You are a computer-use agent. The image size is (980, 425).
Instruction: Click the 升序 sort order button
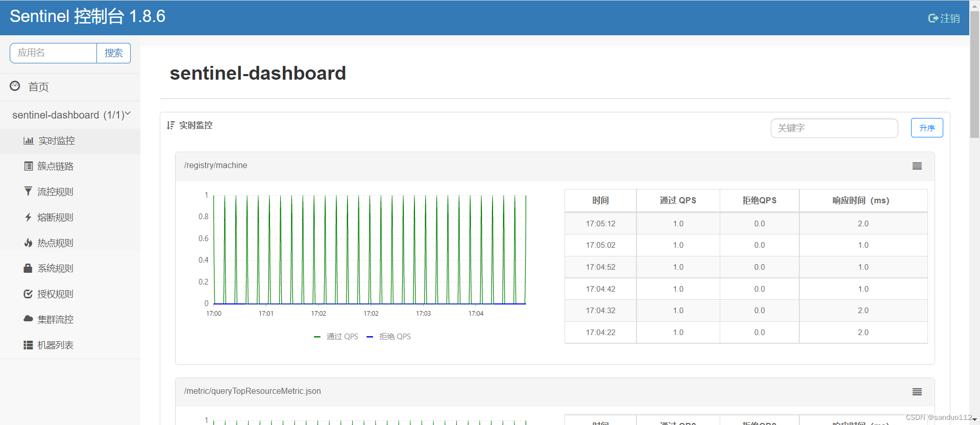point(927,128)
